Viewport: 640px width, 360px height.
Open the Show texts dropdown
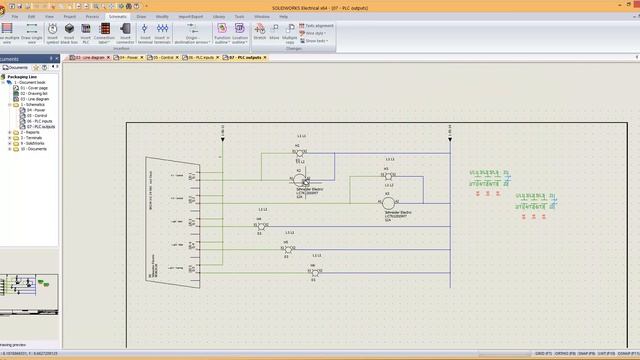pyautogui.click(x=314, y=40)
